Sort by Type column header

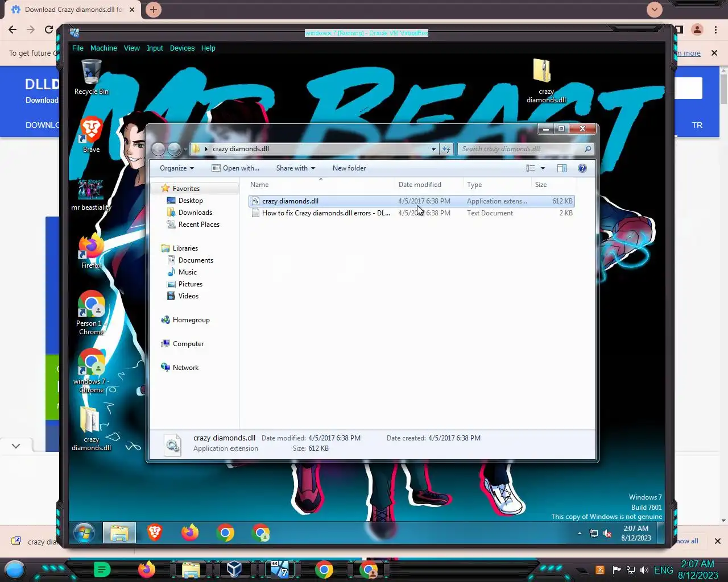[498, 185]
